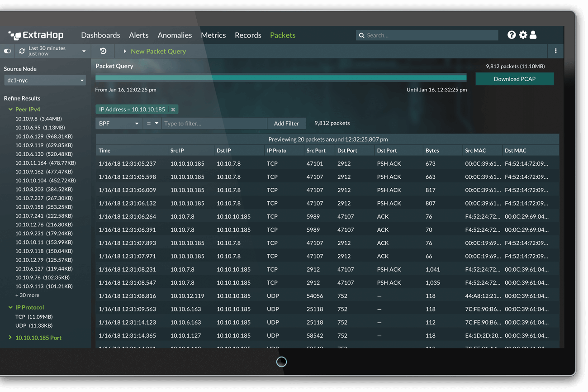
Task: Click the time interval history icon
Action: [x=103, y=51]
